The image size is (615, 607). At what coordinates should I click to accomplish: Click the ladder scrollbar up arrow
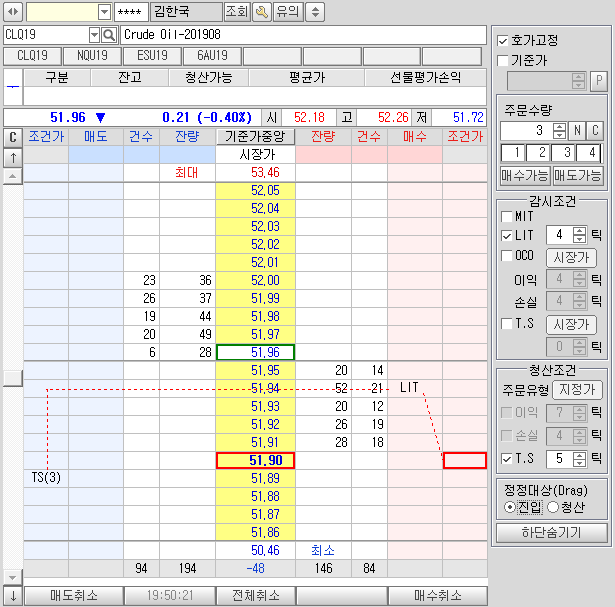point(13,176)
